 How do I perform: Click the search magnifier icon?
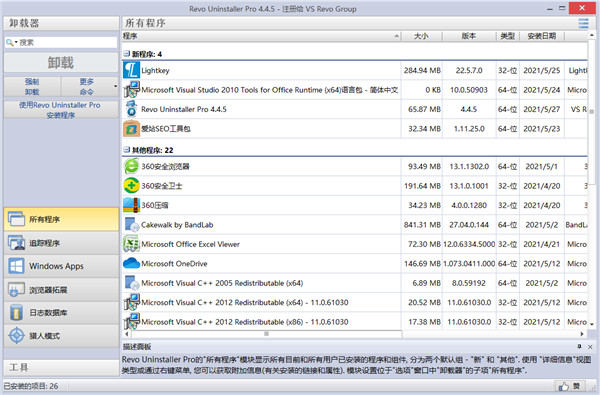click(10, 42)
